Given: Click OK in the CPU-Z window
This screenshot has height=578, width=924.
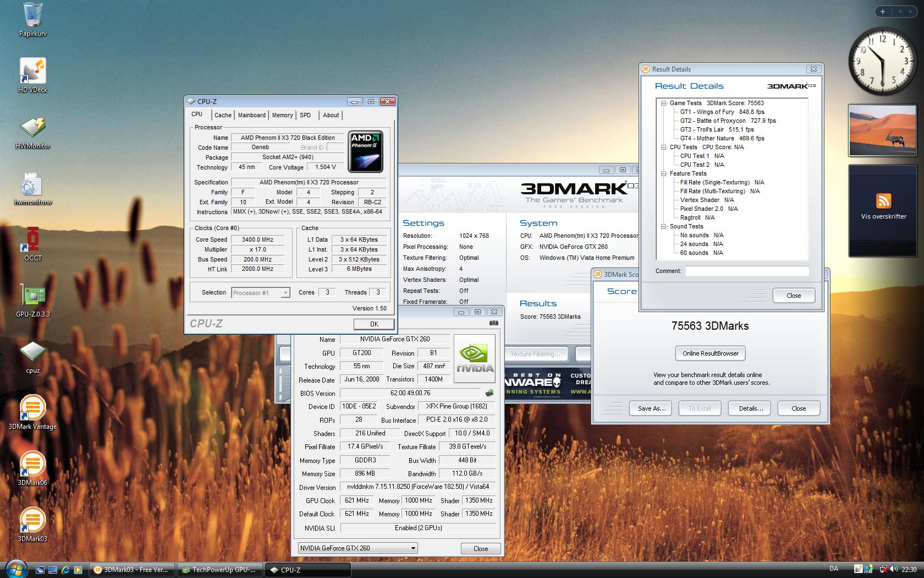Looking at the screenshot, I should click(374, 324).
